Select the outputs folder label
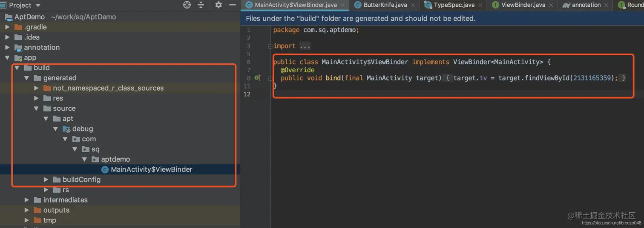Viewport: 644px width, 228px height. coord(56,210)
